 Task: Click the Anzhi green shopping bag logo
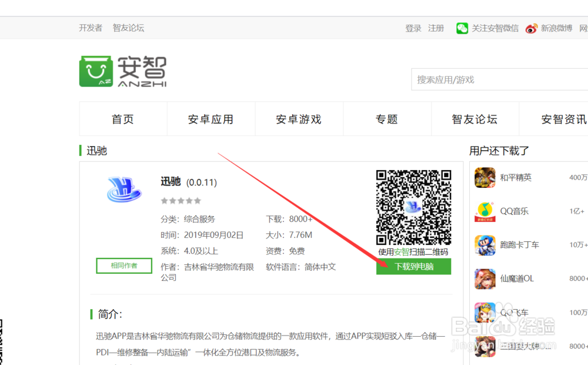pyautogui.click(x=96, y=71)
